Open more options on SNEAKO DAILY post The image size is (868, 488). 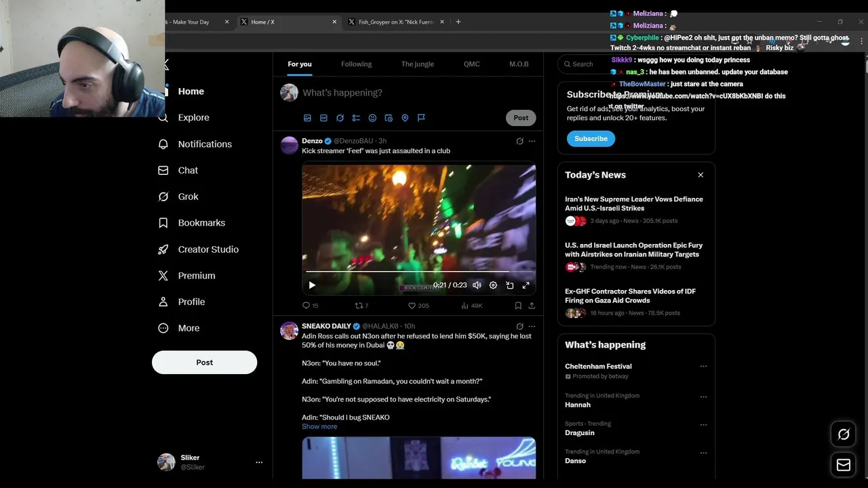pyautogui.click(x=532, y=326)
